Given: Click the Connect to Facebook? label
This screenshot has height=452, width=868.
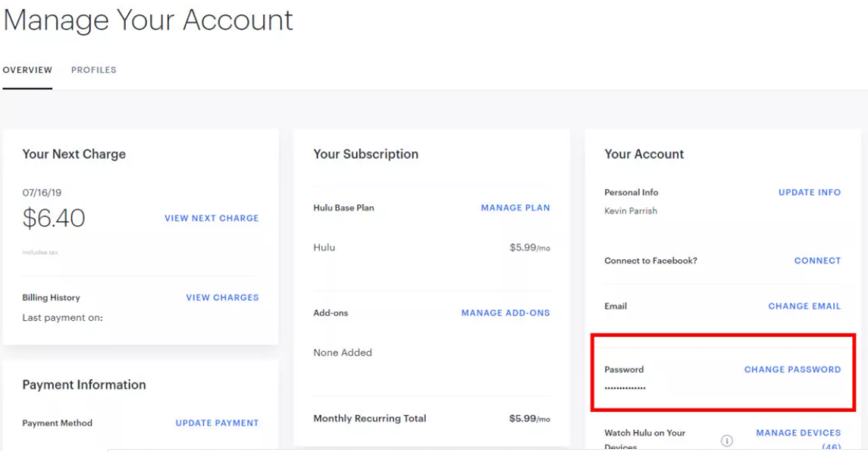Looking at the screenshot, I should [x=650, y=260].
